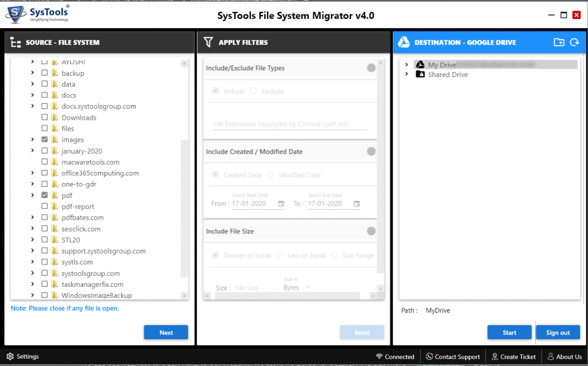Open Contact Support from the bottom bar
Viewport: 588px width, 366px height.
[x=453, y=356]
